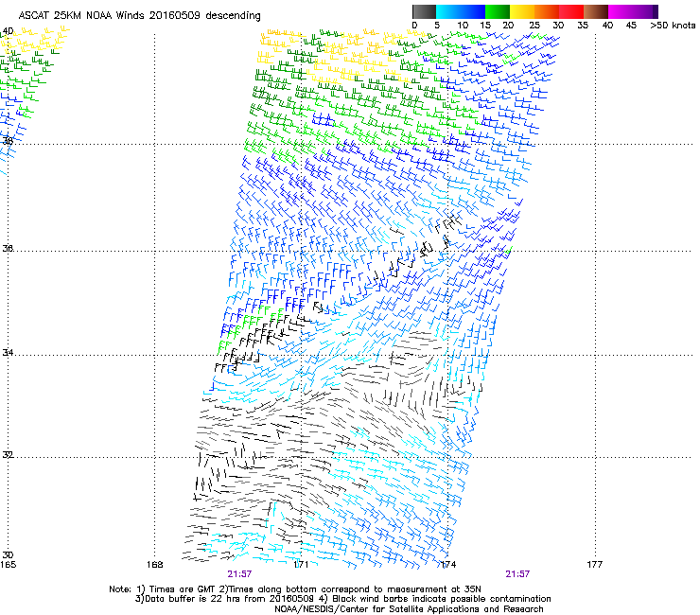700x615 pixels.
Task: Click the purple '21:57' time right of 174
Action: pos(517,574)
